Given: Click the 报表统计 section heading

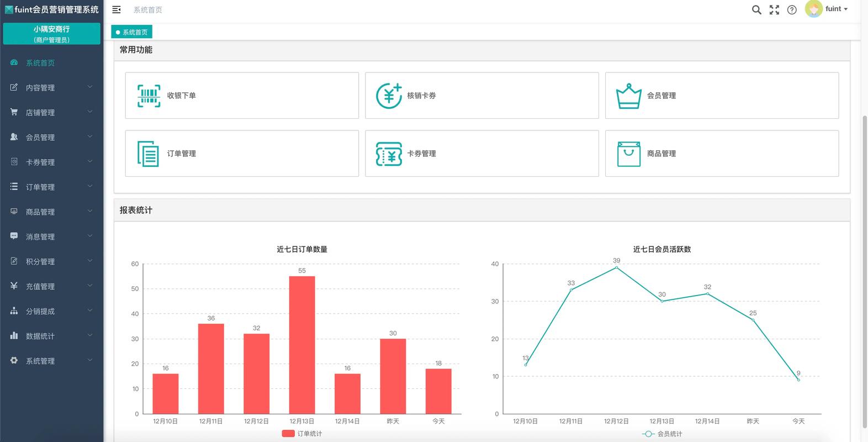Looking at the screenshot, I should tap(136, 211).
